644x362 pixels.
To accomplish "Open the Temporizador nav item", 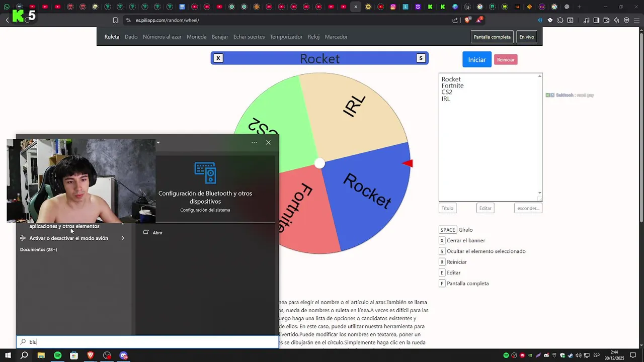I will 286,37.
